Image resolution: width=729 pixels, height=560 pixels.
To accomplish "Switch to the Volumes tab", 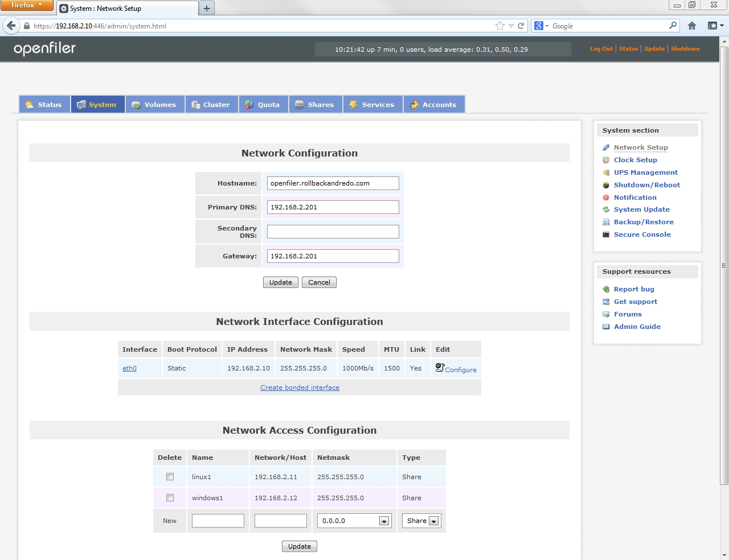I will (x=154, y=105).
